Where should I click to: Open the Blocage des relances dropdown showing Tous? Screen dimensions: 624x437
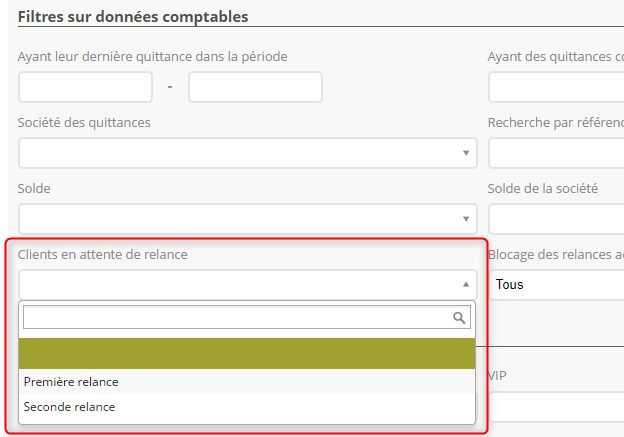tap(557, 284)
